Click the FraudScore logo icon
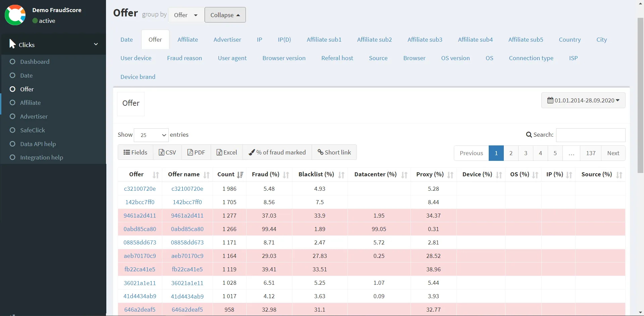This screenshot has height=316, width=644. pyautogui.click(x=15, y=15)
